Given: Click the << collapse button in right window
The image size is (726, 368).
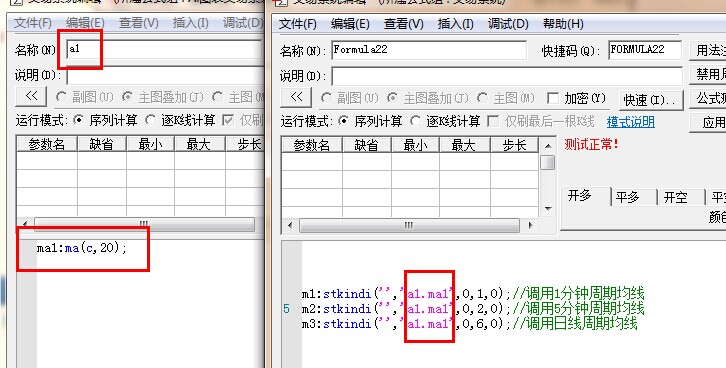Looking at the screenshot, I should [x=296, y=98].
